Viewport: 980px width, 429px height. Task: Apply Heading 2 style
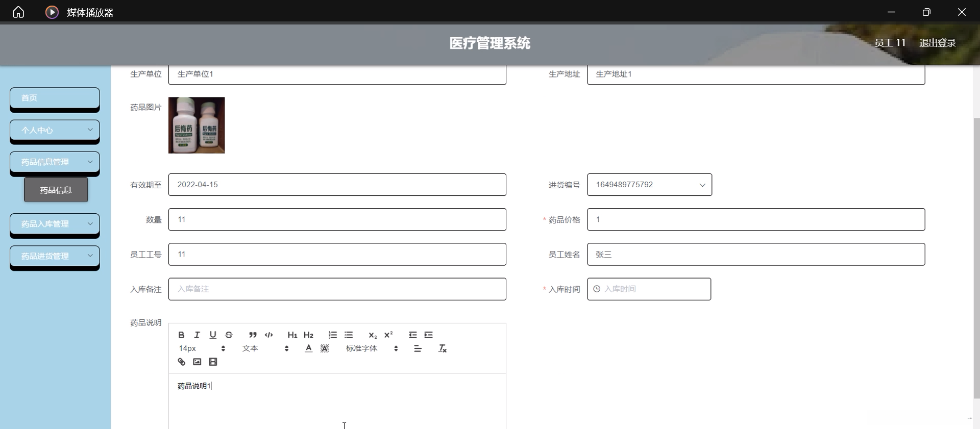point(308,335)
